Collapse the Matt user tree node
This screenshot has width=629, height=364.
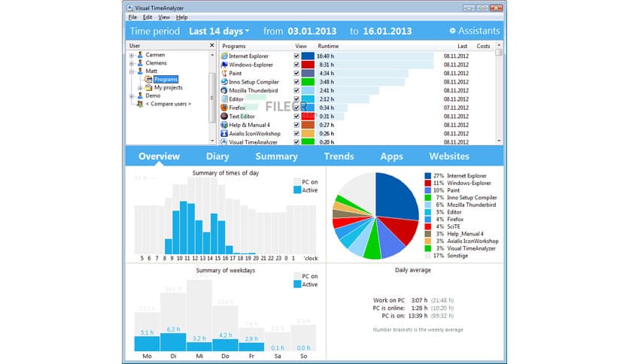point(132,71)
